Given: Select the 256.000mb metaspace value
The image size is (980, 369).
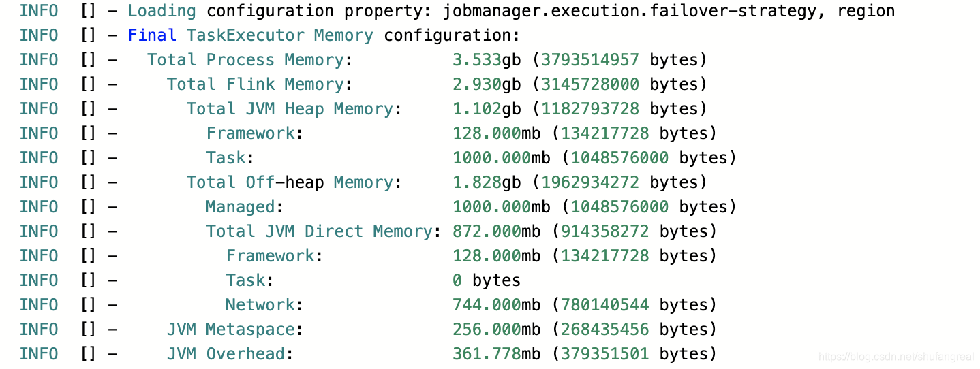Looking at the screenshot, I should click(x=496, y=330).
